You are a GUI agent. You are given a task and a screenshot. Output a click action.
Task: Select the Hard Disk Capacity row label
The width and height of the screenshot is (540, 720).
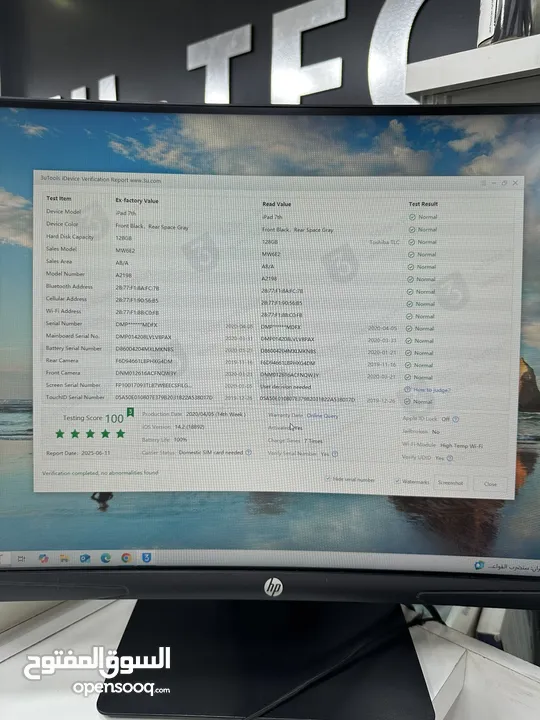tap(70, 237)
